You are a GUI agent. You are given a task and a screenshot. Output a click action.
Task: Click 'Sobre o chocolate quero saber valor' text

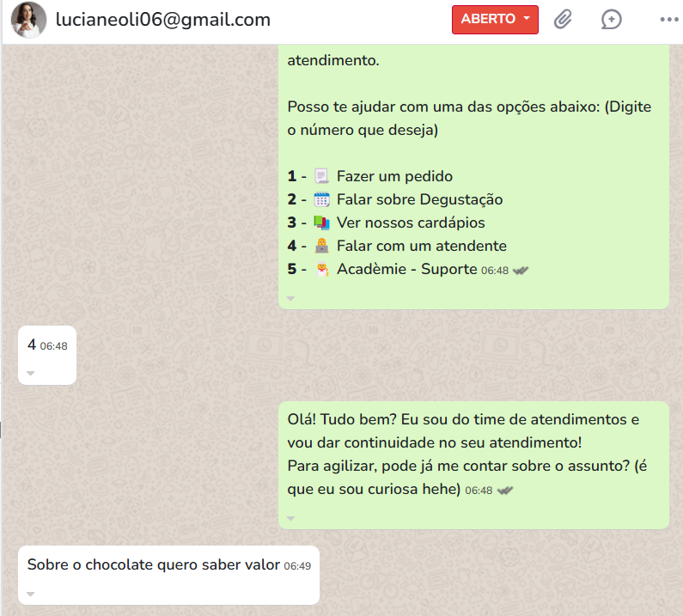point(153,564)
